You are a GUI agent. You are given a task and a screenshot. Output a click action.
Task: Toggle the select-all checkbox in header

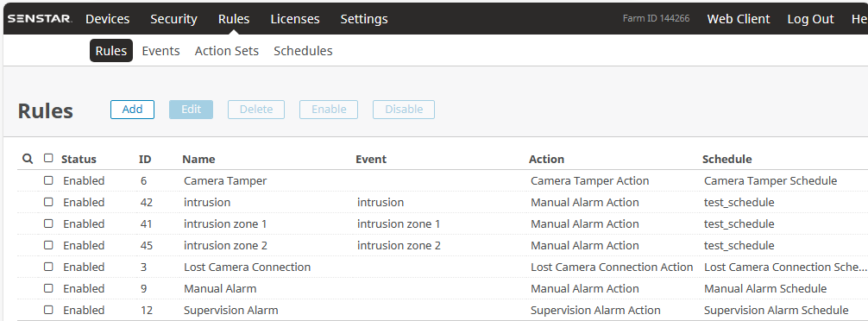(48, 158)
